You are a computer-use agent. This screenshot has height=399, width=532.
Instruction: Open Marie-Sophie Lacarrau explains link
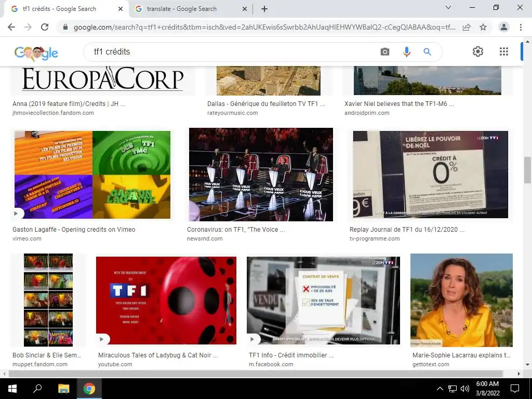pyautogui.click(x=461, y=355)
